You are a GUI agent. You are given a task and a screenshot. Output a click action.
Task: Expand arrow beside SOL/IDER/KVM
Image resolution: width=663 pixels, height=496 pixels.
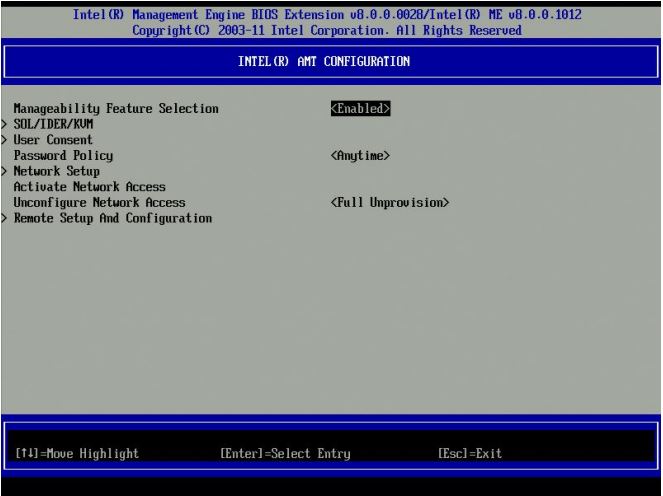coord(5,124)
